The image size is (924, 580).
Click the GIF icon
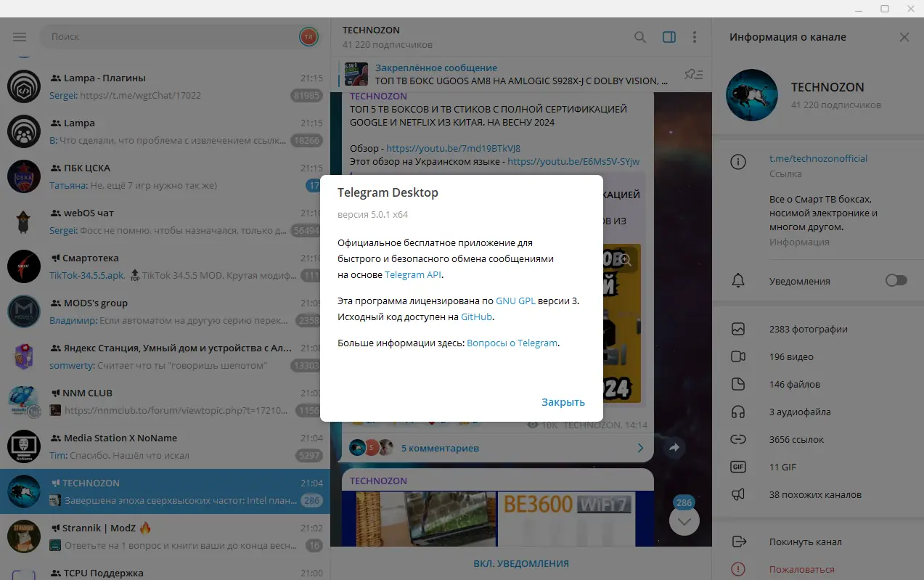(738, 467)
